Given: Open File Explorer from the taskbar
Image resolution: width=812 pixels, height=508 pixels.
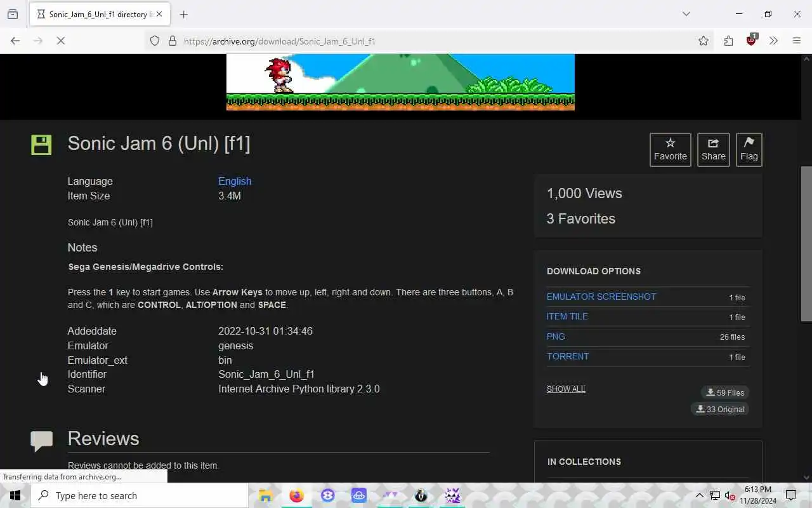Looking at the screenshot, I should tap(265, 495).
